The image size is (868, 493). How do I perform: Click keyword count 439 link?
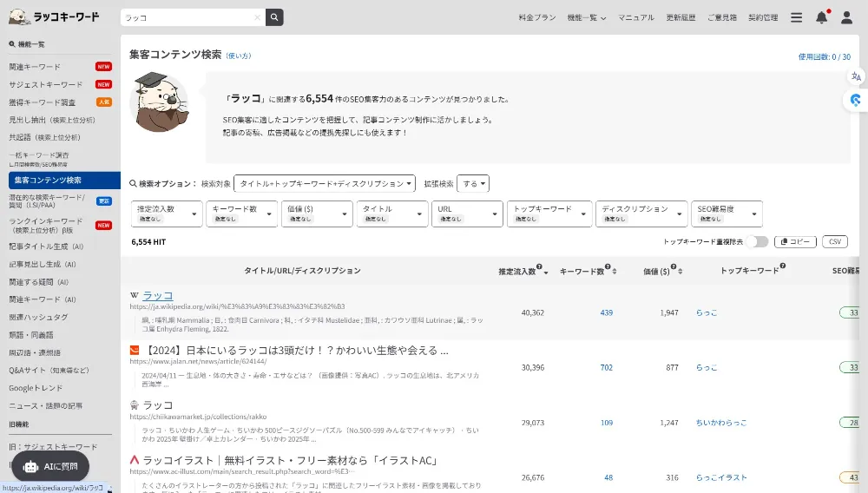(606, 312)
